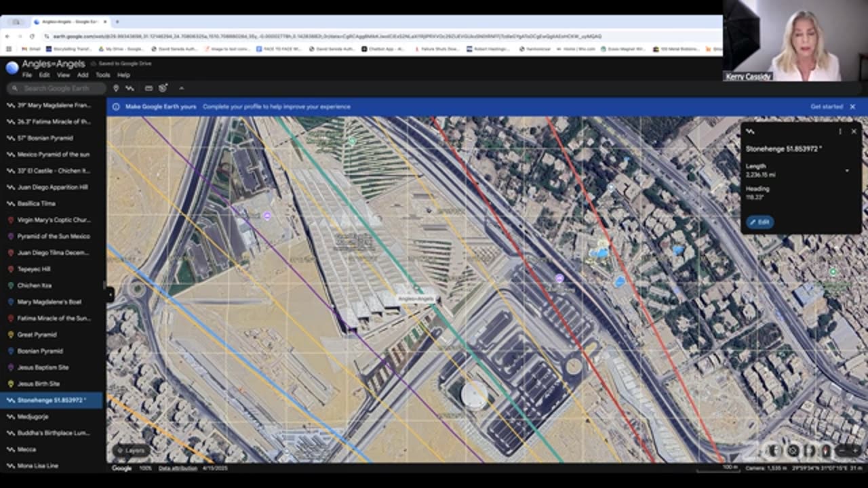The image size is (868, 488).
Task: Click the add placemark pin icon
Action: coord(116,88)
